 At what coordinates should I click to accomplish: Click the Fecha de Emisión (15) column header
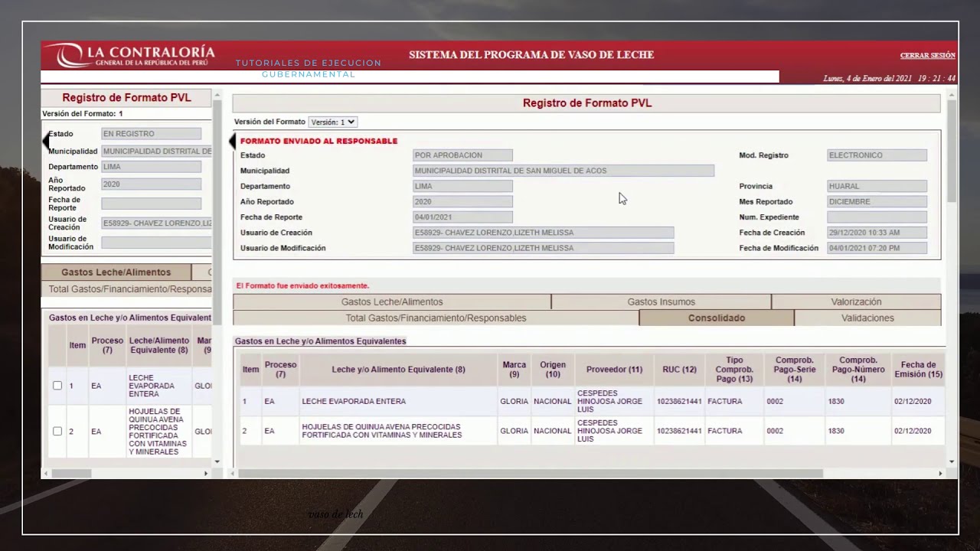point(918,370)
